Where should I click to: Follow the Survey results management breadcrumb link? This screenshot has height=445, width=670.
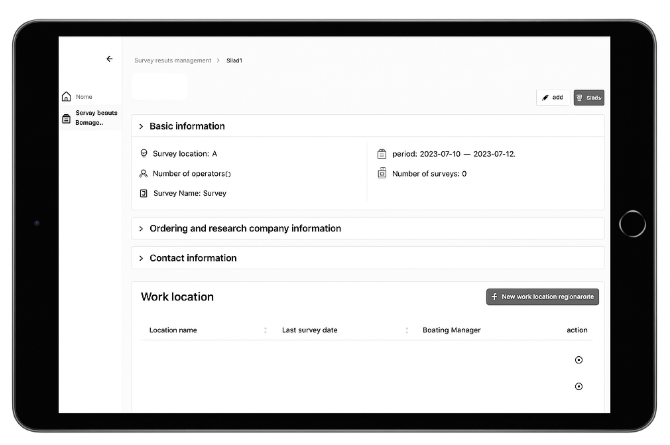click(x=173, y=61)
